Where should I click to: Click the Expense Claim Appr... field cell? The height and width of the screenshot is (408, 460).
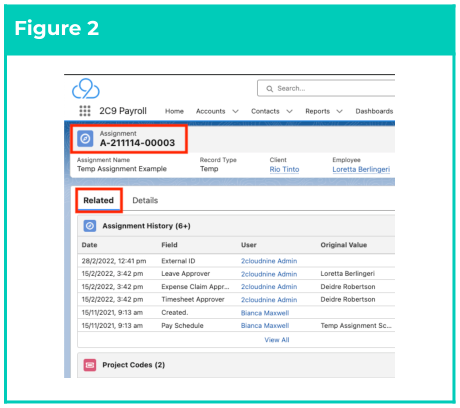(195, 287)
